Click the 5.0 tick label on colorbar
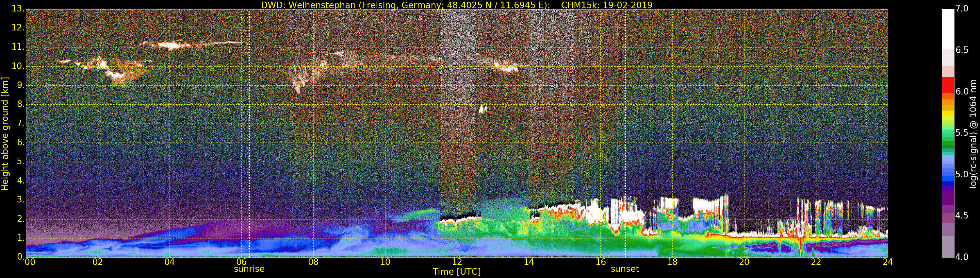The image size is (980, 278). click(962, 174)
